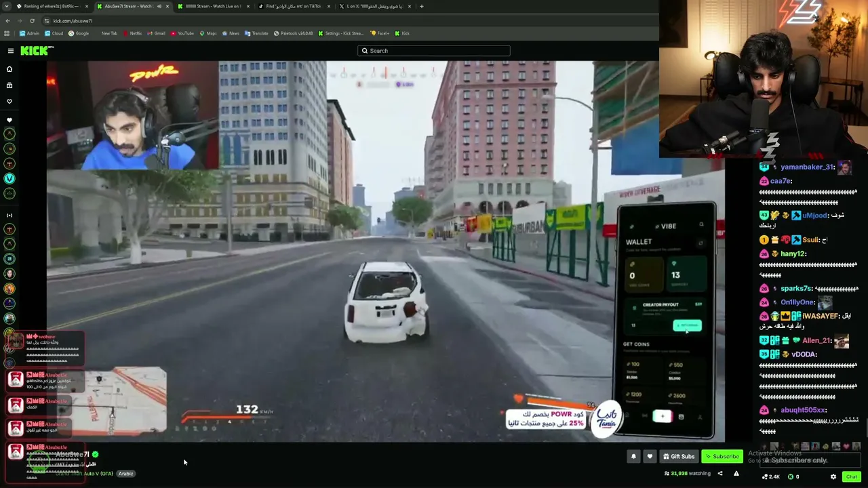
Task: Report stream using warning triangle icon
Action: pos(736,474)
